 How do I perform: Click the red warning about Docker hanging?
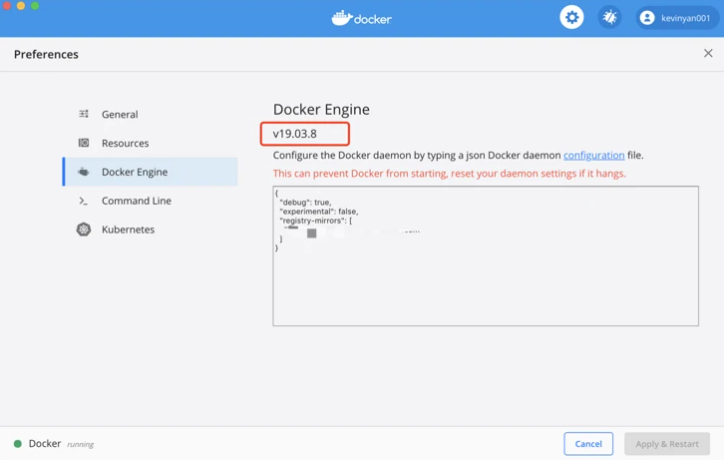tap(449, 174)
